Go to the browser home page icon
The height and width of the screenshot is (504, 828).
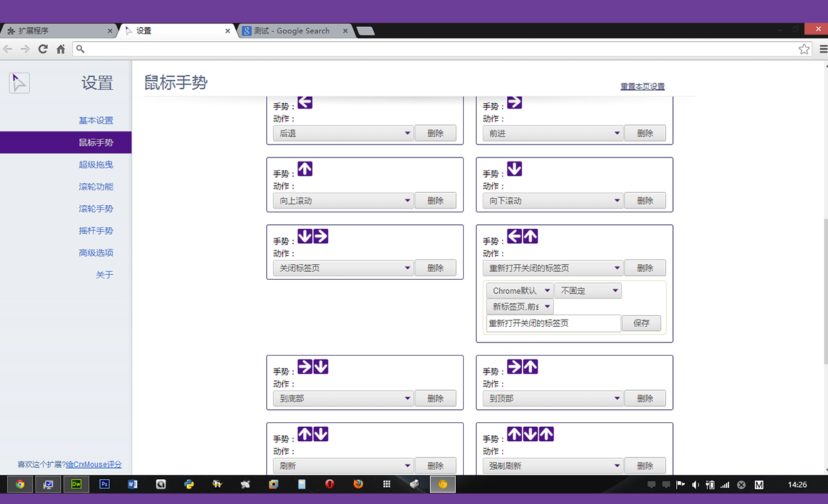[x=60, y=49]
